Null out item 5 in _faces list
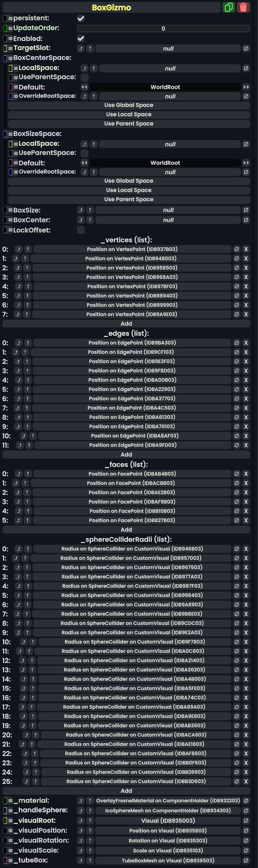258x868 pixels. [237, 520]
